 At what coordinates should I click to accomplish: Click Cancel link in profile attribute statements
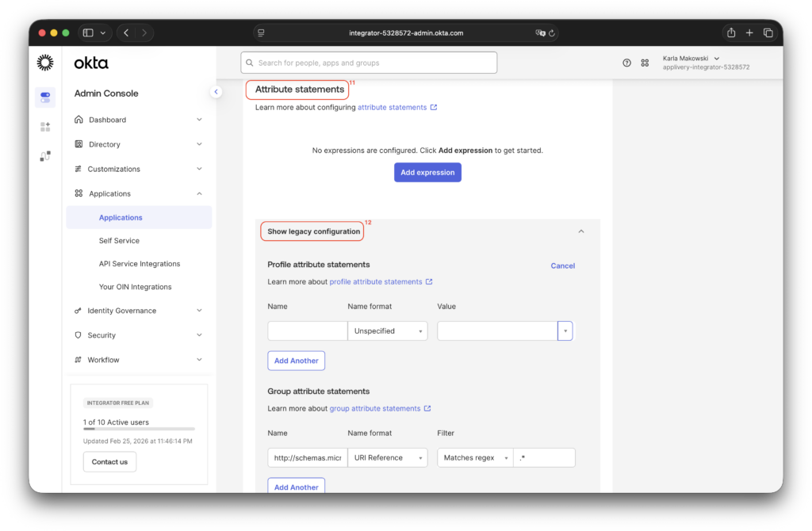click(x=562, y=266)
